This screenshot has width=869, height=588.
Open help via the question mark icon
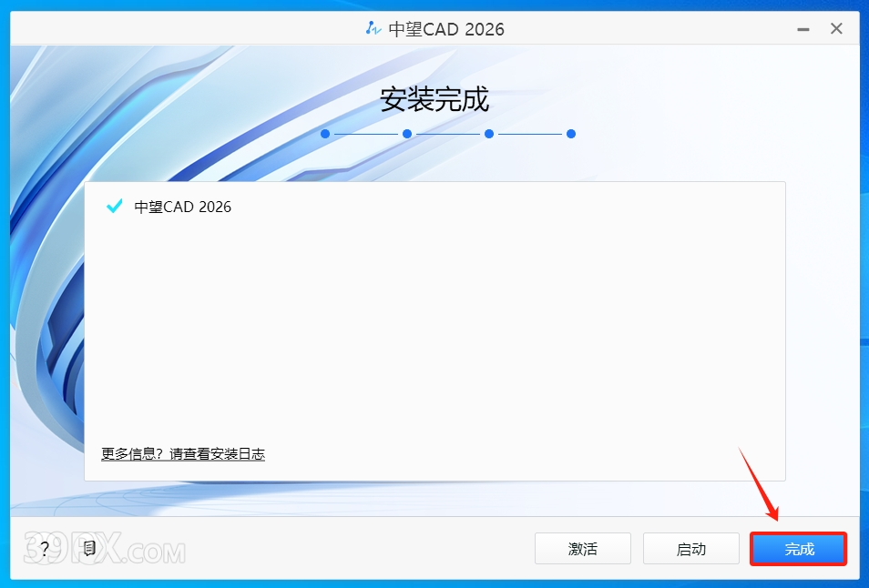45,549
